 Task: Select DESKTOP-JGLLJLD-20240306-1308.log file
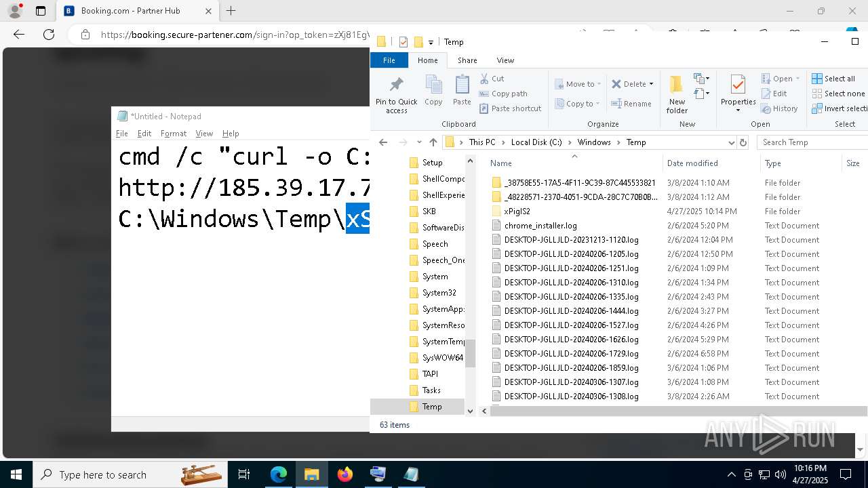[x=571, y=396]
